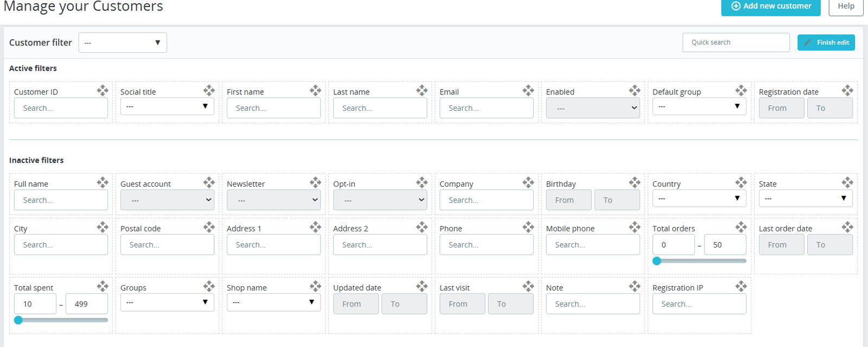Click the Registration date From field
868x347 pixels.
coord(782,108)
